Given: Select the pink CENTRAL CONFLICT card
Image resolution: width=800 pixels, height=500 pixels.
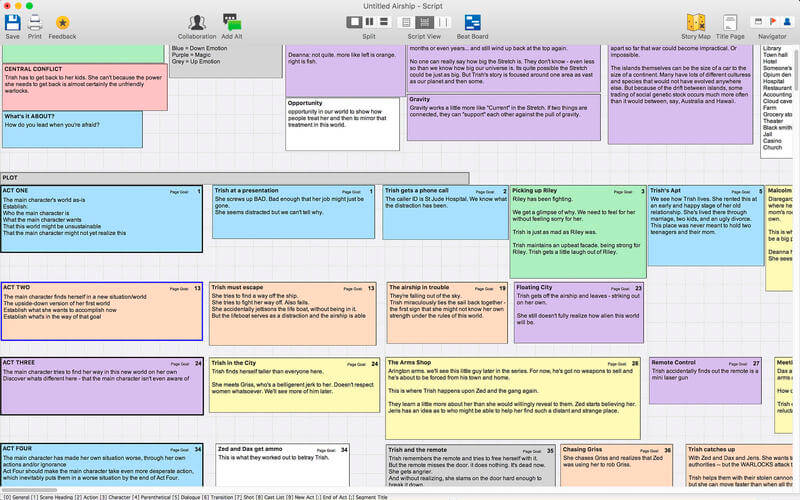Looking at the screenshot, I should pyautogui.click(x=84, y=87).
